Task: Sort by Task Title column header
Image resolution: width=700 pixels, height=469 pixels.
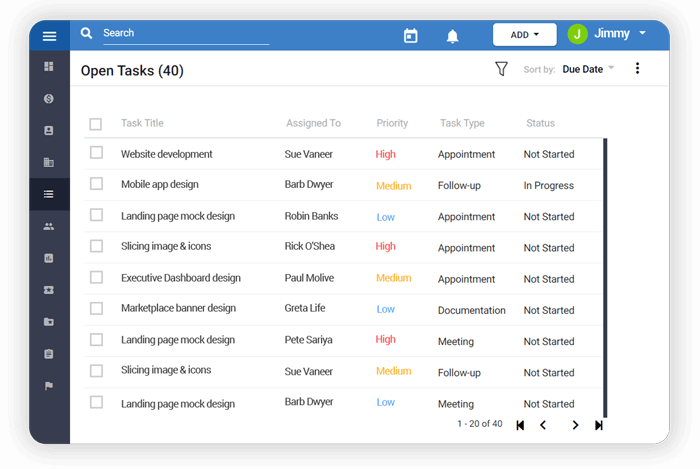Action: click(142, 123)
